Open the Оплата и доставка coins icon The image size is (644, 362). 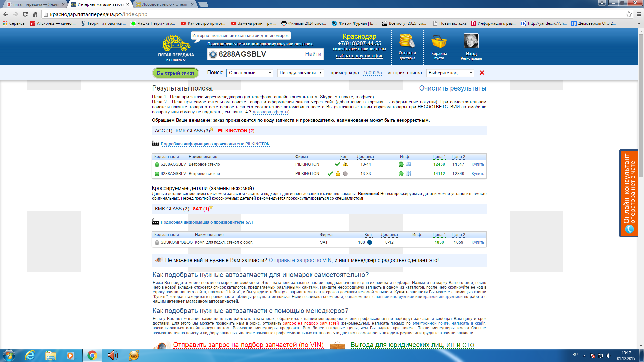pyautogui.click(x=407, y=41)
